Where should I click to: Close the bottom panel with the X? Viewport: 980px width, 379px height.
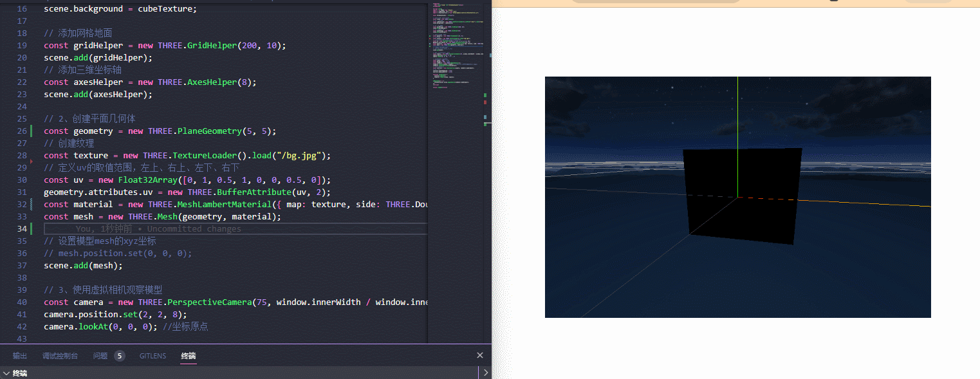pyautogui.click(x=479, y=355)
